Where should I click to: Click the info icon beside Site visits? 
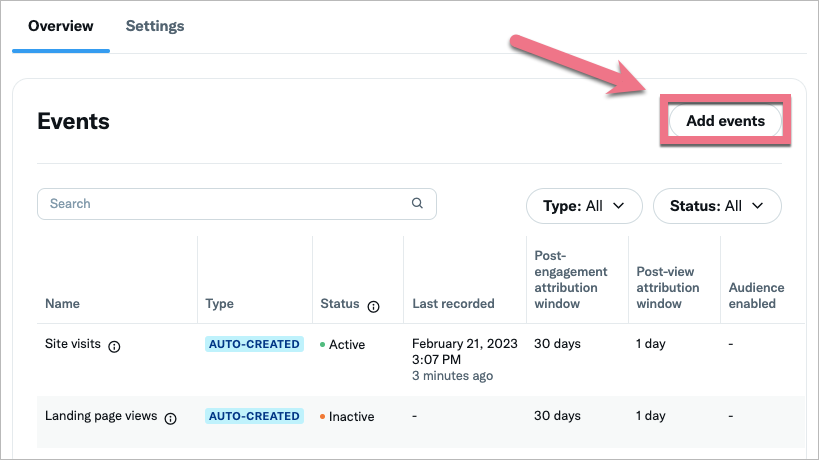pyautogui.click(x=114, y=346)
